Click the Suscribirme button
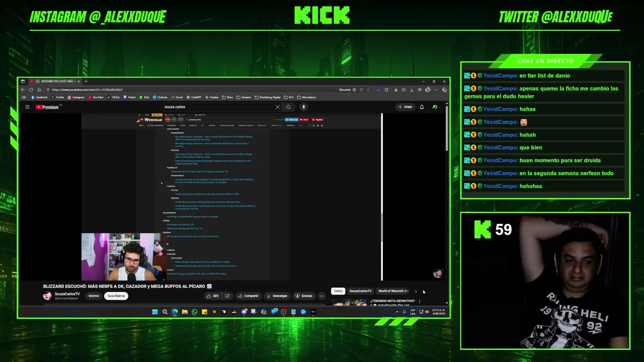 pos(116,296)
